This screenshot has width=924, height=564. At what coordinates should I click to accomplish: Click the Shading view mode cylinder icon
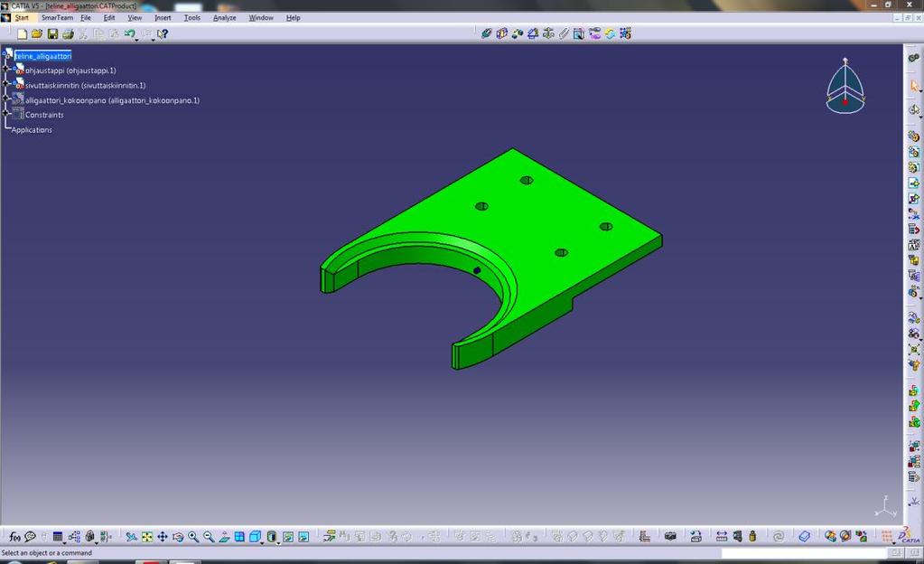271,536
